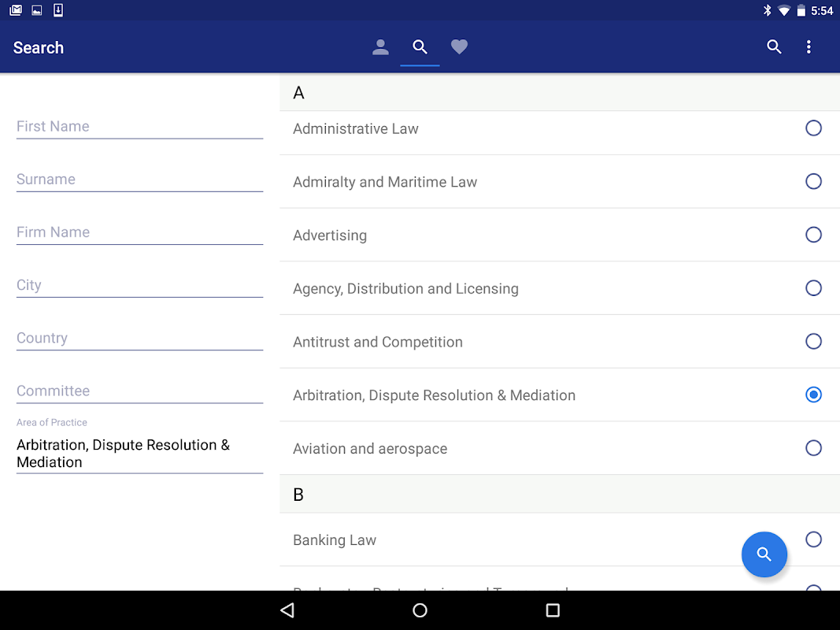Tap the Banking Law list text
Image resolution: width=840 pixels, height=630 pixels.
point(335,540)
